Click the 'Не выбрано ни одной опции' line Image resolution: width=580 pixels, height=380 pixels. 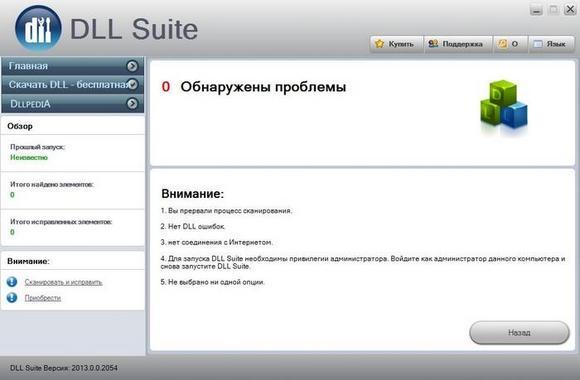pos(213,282)
